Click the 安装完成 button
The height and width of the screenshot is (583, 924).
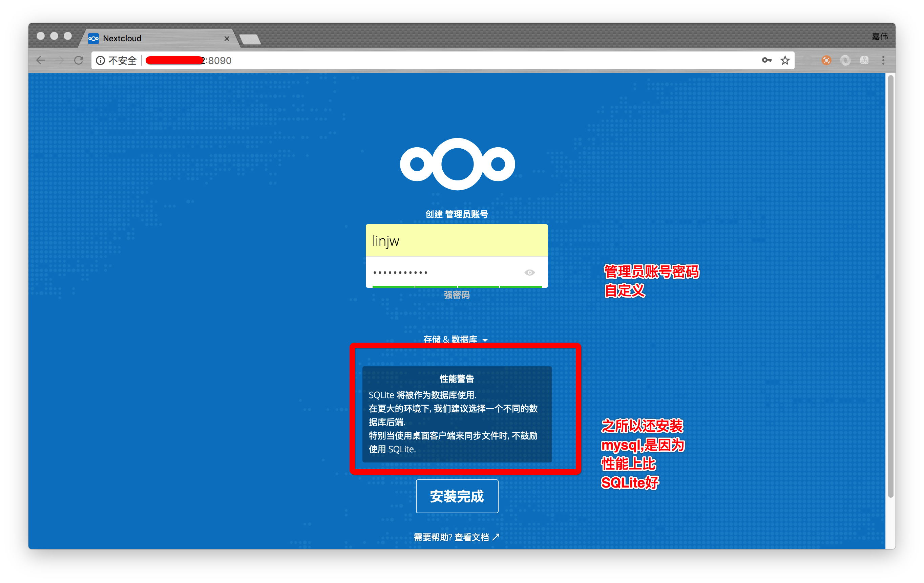point(457,496)
